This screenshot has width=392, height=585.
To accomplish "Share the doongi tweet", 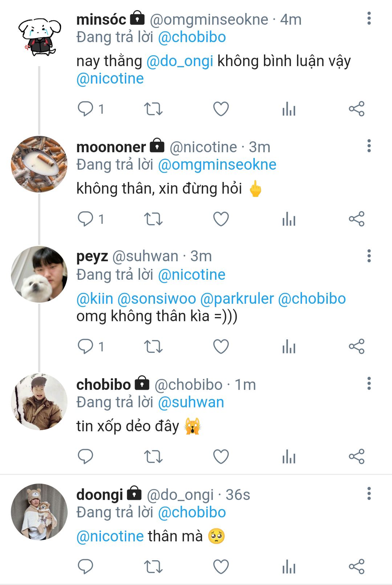I will (356, 566).
